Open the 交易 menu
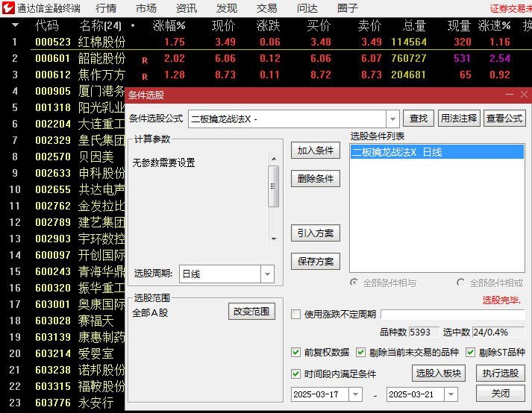Screen dimensions: 532x413 267,8
